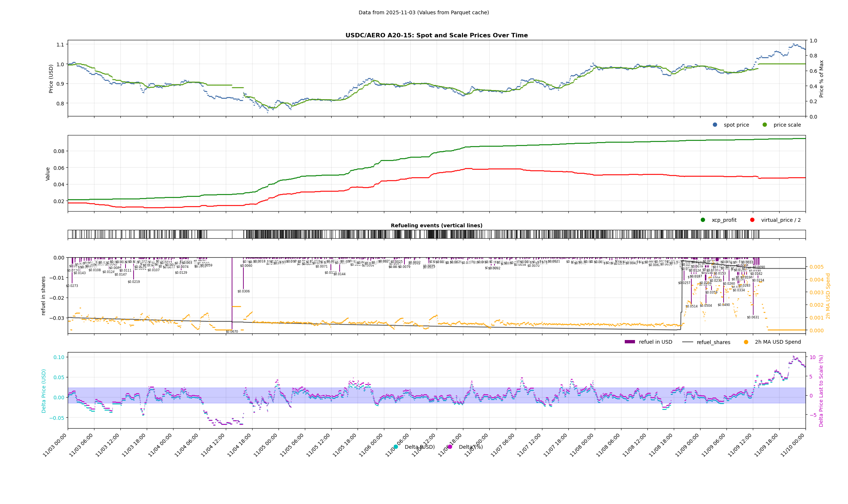Image resolution: width=848 pixels, height=504 pixels.
Task: Click the blue spot price legend marker
Action: tap(715, 125)
